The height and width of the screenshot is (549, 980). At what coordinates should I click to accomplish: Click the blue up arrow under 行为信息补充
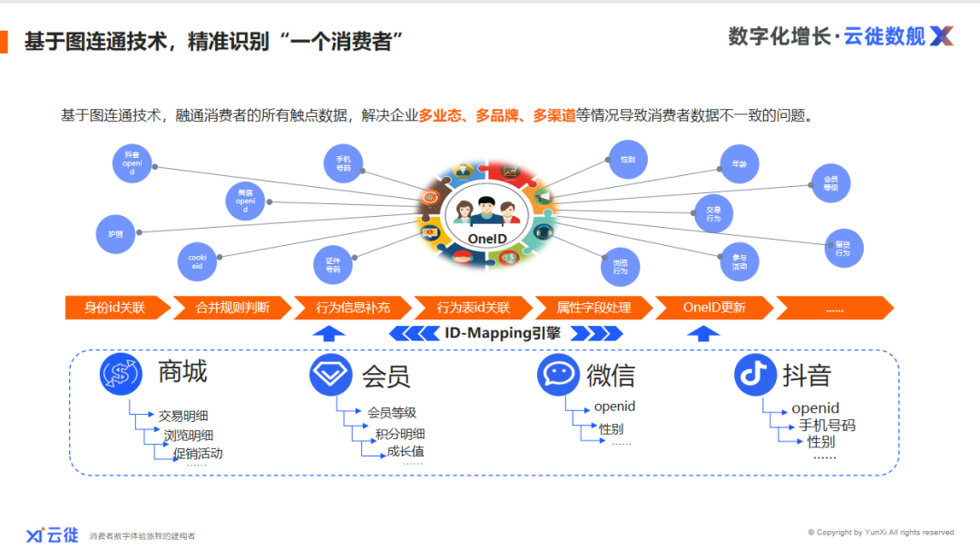click(328, 333)
